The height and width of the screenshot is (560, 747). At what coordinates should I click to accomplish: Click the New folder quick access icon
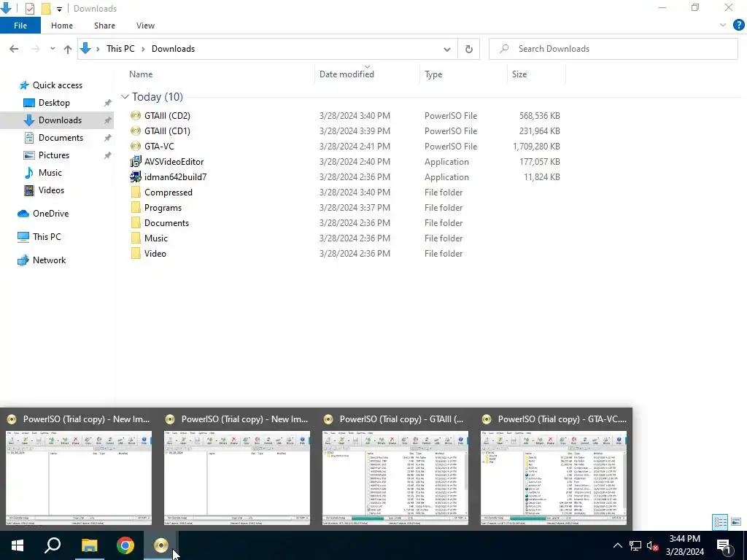46,9
